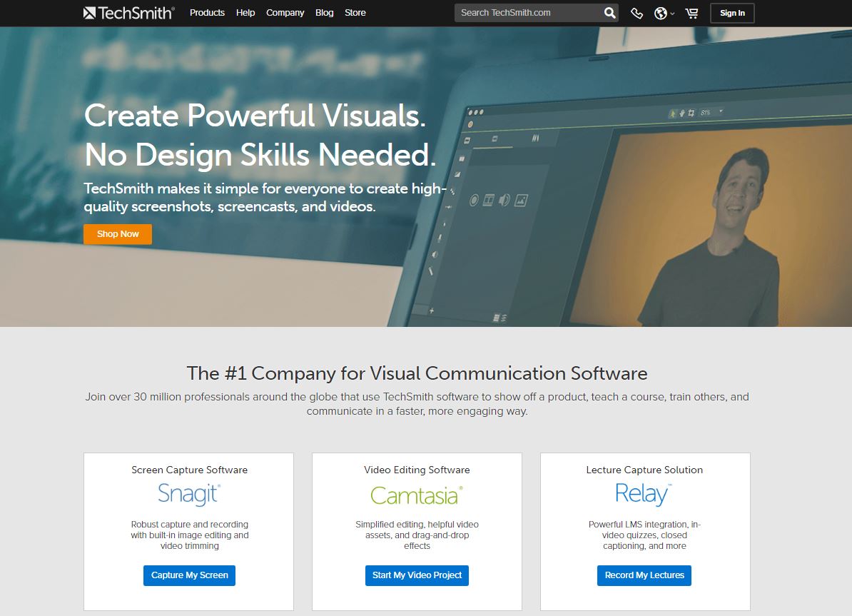Click the Relay description 'Powerful LMS integration'
Screen dimensions: 852x616
pos(644,535)
